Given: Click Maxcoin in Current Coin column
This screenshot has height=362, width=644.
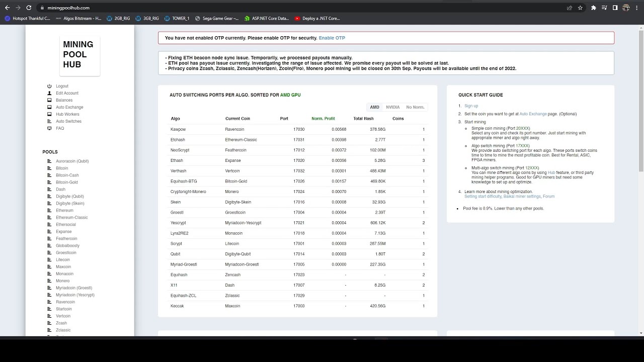Looking at the screenshot, I should [x=233, y=306].
